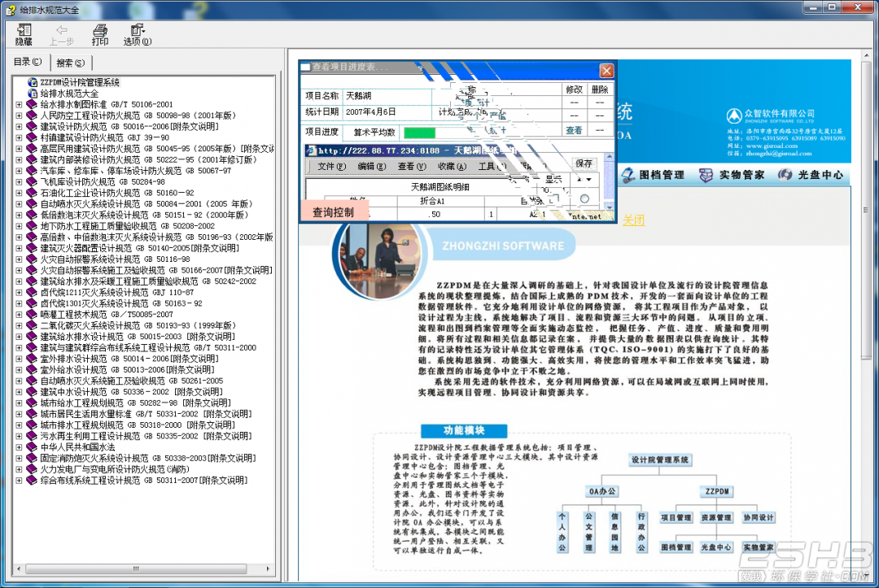The width and height of the screenshot is (879, 588).
Task: Click book icon of 火灾自动报警系统设计规范 GB 50116-98
Action: point(32,259)
